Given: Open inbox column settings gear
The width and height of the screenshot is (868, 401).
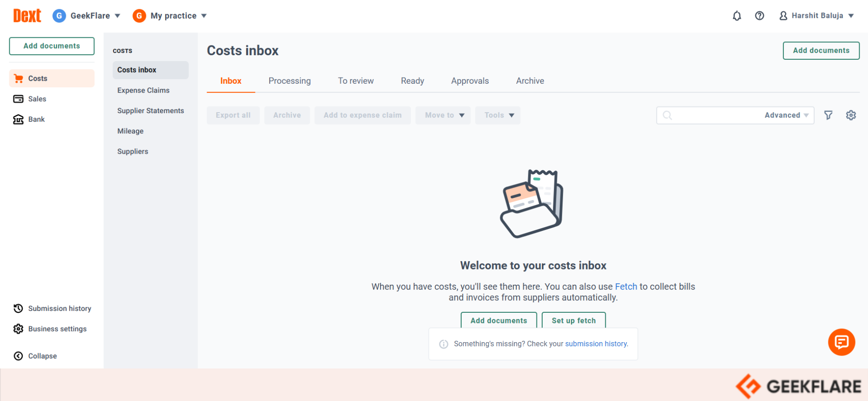Looking at the screenshot, I should [851, 115].
